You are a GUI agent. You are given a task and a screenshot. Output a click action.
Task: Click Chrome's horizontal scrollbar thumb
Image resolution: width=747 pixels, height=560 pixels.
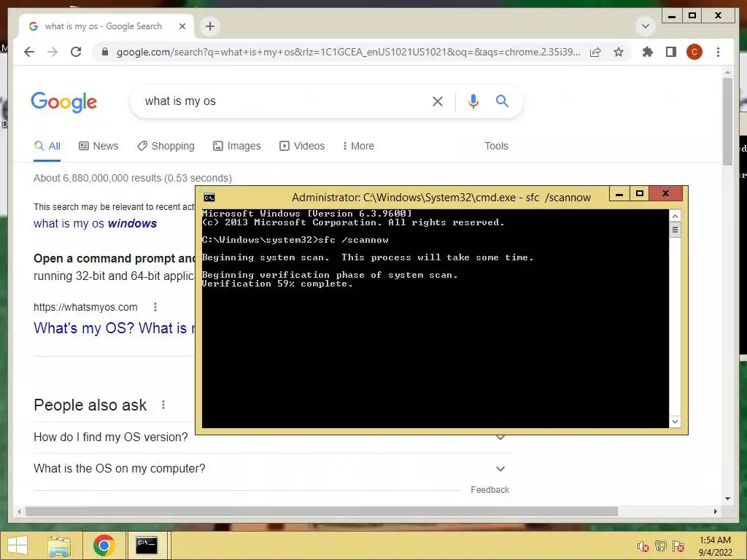(322, 511)
